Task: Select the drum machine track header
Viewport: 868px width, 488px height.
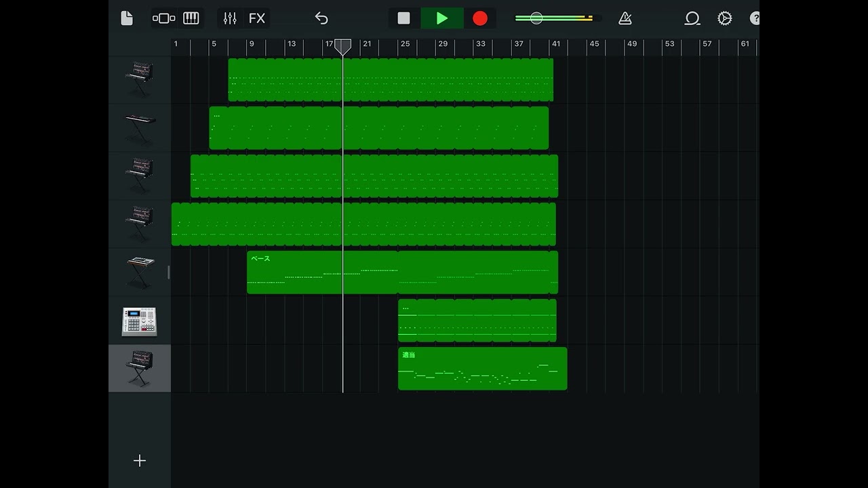Action: click(x=140, y=321)
